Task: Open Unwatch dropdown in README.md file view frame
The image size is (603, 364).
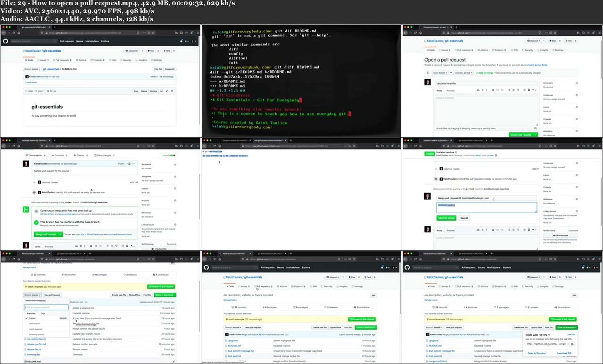Action: 132,50
